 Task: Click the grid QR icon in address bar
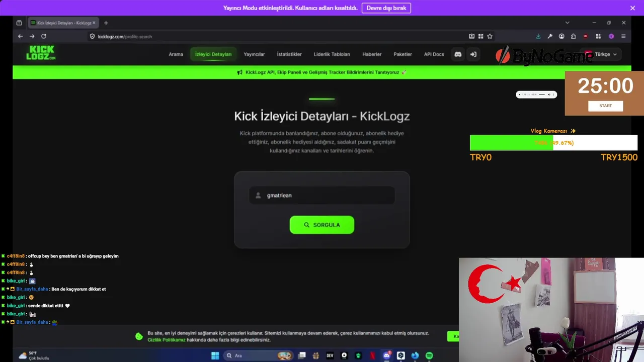click(x=480, y=36)
